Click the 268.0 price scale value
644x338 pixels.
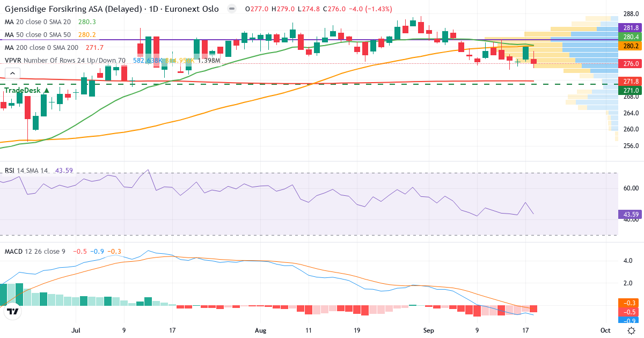point(631,97)
